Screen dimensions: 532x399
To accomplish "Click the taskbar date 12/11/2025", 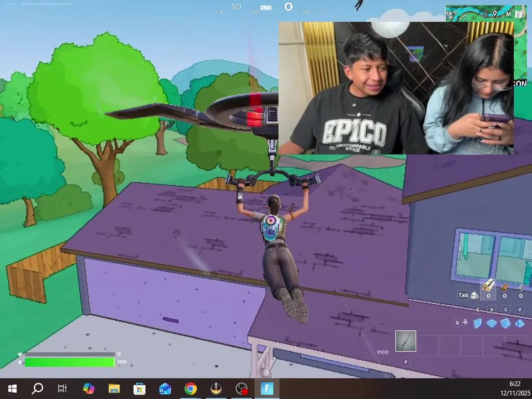I will click(x=515, y=393).
